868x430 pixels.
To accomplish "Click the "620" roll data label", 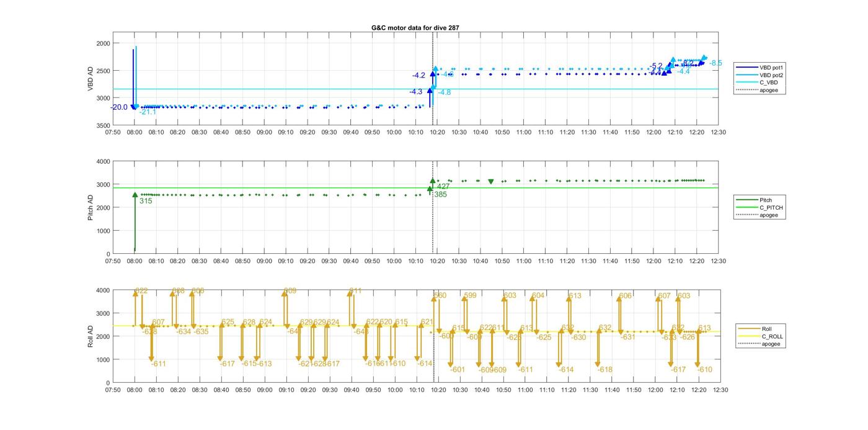I will (x=386, y=322).
